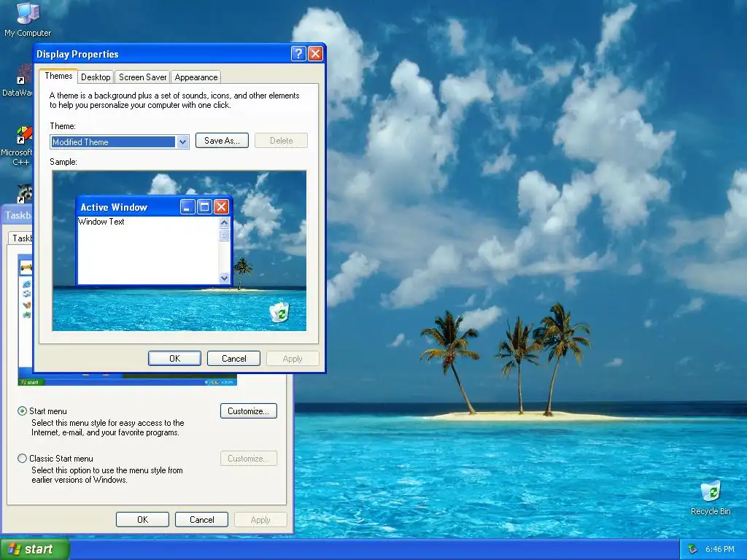Click OK in Display Properties
This screenshot has height=560, width=747.
coord(174,358)
